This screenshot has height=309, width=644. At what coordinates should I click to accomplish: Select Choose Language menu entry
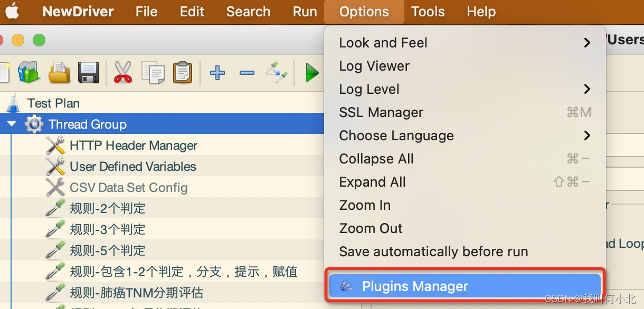[465, 136]
